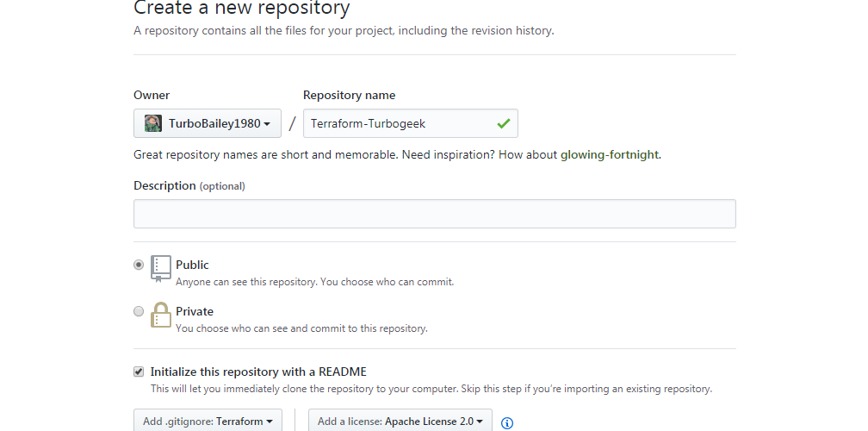This screenshot has width=868, height=431.
Task: Click the Owner field label
Action: 152,96
